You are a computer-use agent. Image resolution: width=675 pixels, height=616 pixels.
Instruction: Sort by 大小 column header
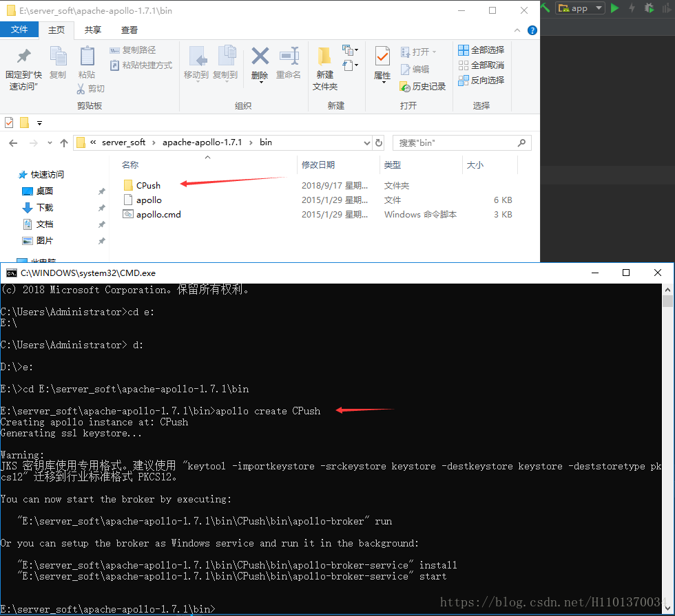click(x=475, y=165)
